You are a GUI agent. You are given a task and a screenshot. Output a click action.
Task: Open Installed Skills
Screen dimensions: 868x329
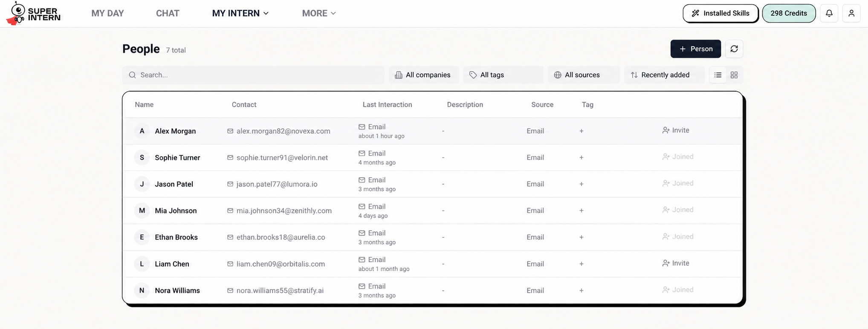coord(720,13)
